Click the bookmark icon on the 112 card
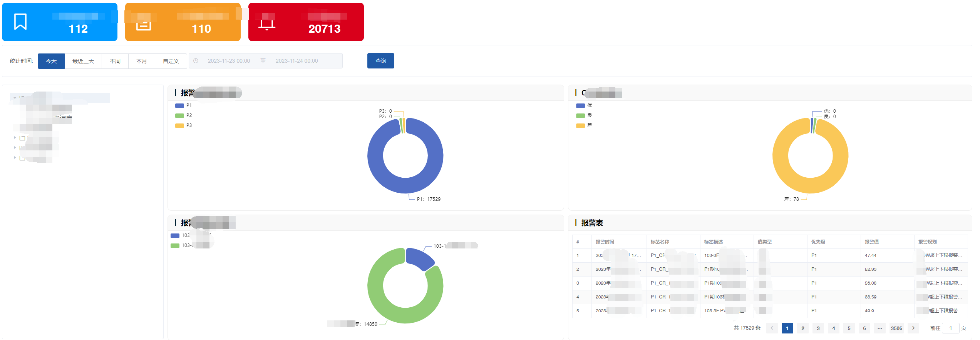The width and height of the screenshot is (980, 340). coord(20,22)
